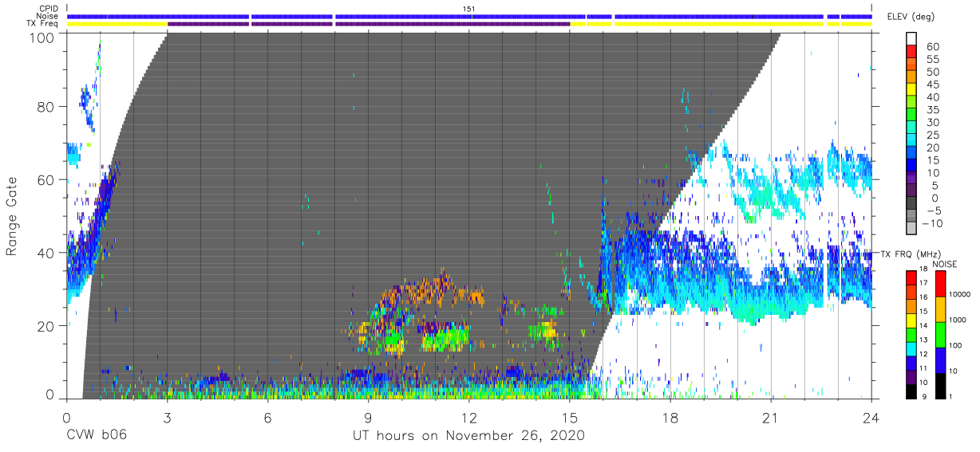Click the Range Gate axis title
The width and height of the screenshot is (980, 452).
pos(13,216)
